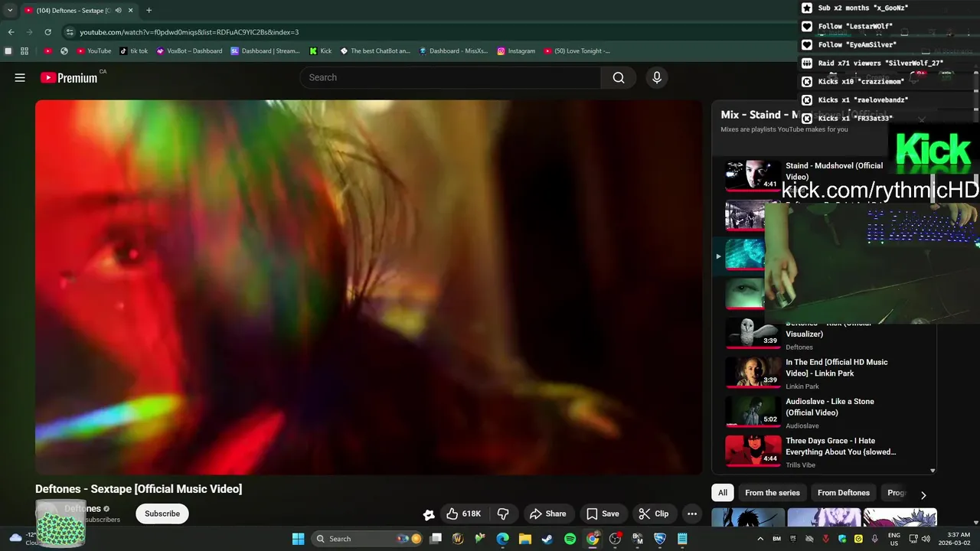Dislike the video with thumbs-down
980x551 pixels.
[x=503, y=514]
